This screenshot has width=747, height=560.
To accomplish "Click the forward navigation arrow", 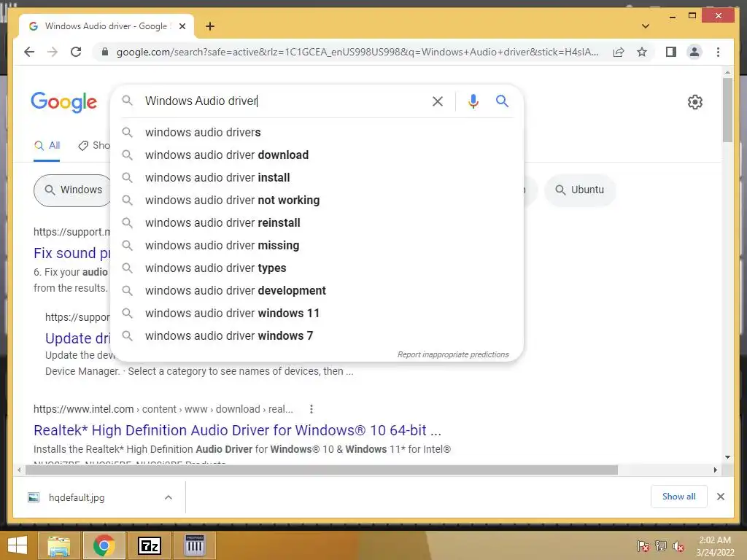I will pos(53,52).
